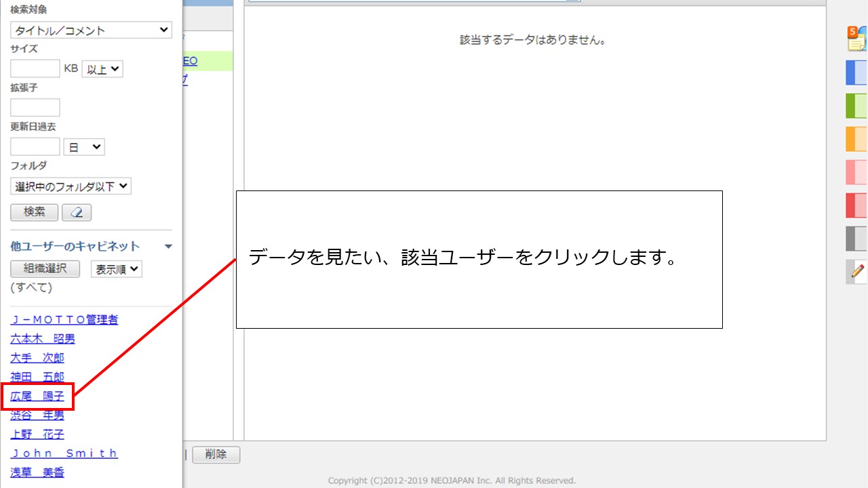This screenshot has height=488, width=868.
Task: Choose the dark red sticky note swatch
Action: point(856,205)
